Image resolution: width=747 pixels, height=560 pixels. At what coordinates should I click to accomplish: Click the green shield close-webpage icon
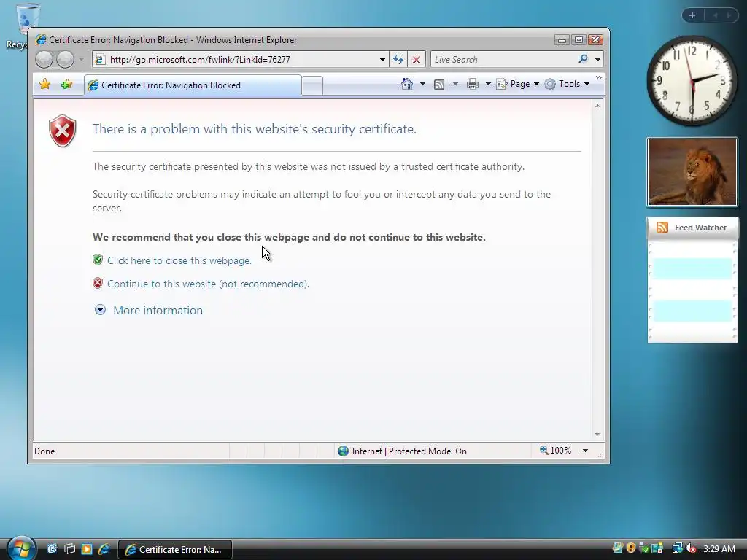point(98,260)
